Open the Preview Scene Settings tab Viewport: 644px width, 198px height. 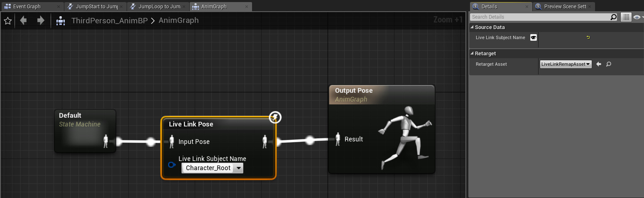click(564, 7)
